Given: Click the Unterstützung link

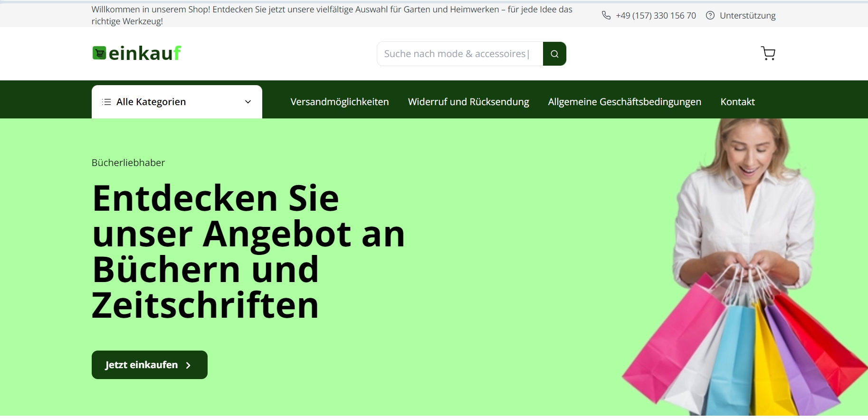Looking at the screenshot, I should (747, 15).
